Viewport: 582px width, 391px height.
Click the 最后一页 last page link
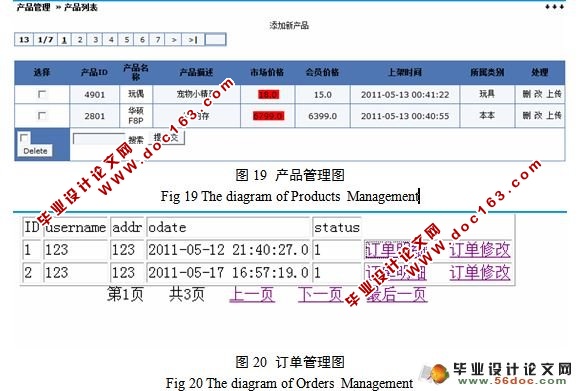click(396, 295)
